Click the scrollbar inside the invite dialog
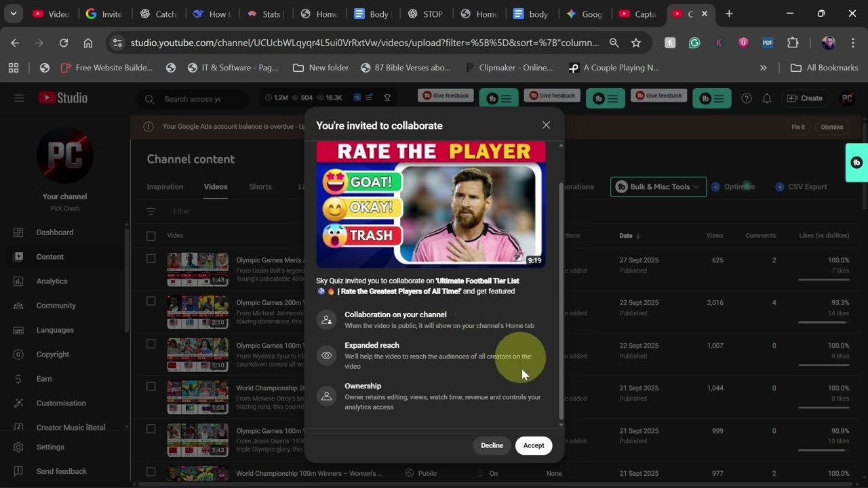The width and height of the screenshot is (868, 488). tap(560, 301)
